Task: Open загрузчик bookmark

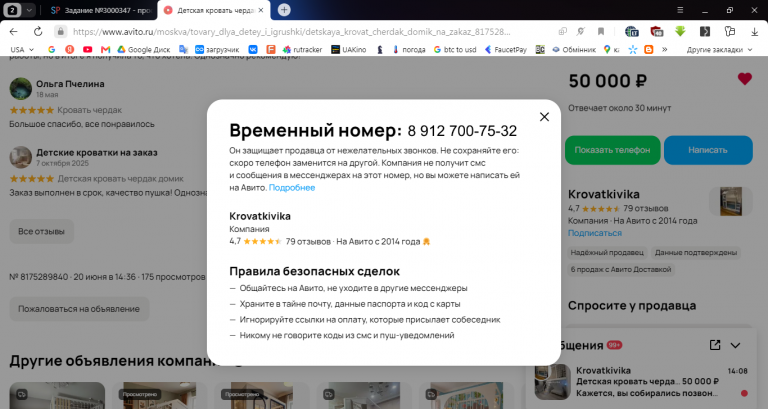Action: pos(217,49)
